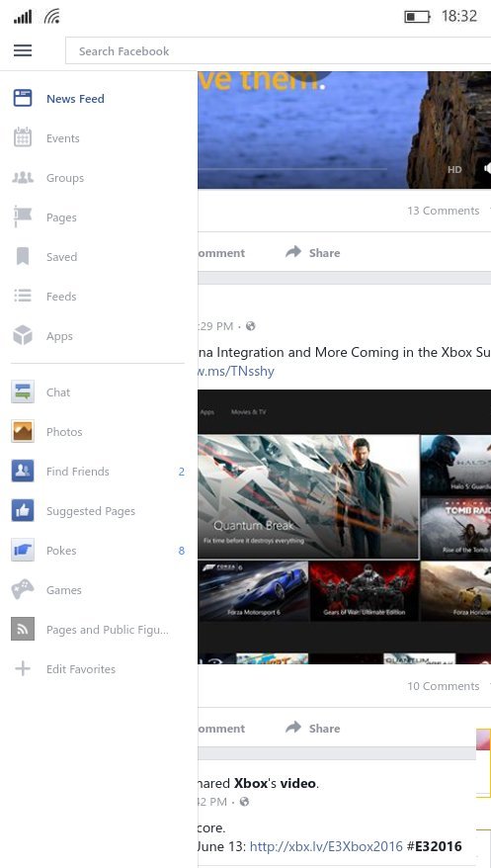Click the video progress bar

[292, 168]
